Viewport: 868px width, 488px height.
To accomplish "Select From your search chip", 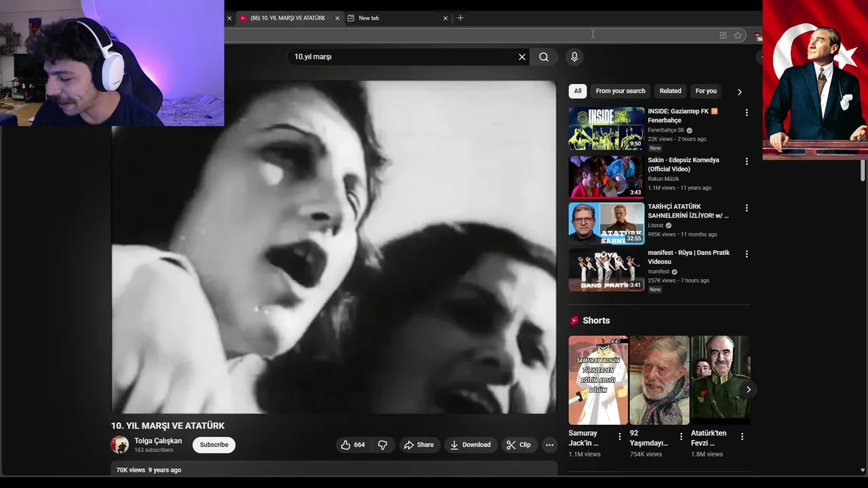I will tap(620, 91).
